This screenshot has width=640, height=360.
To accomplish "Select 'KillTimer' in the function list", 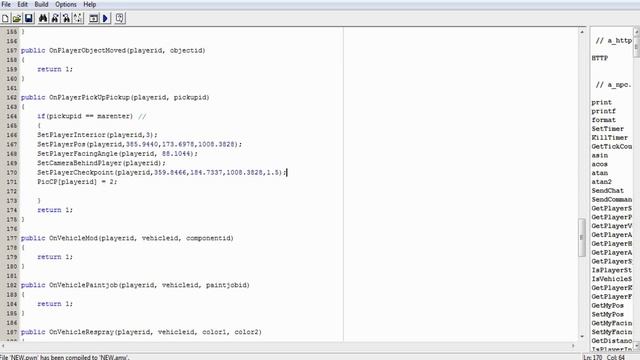I will pos(610,138).
